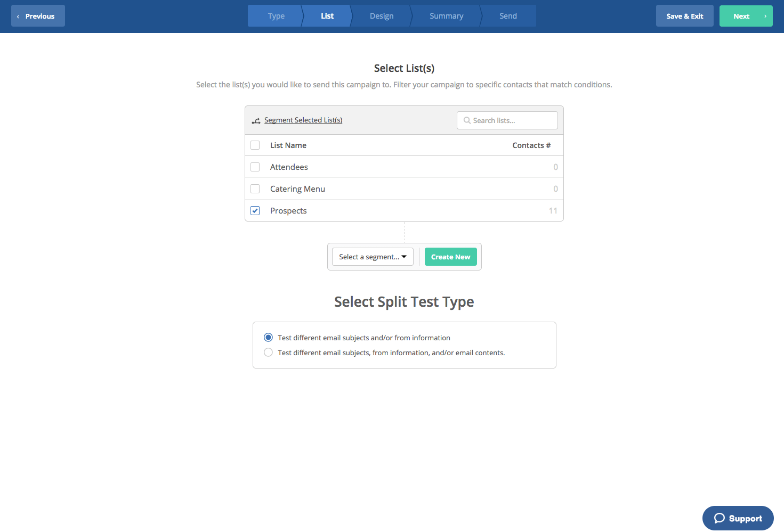Select subjects and/or from information radio

[x=269, y=338]
